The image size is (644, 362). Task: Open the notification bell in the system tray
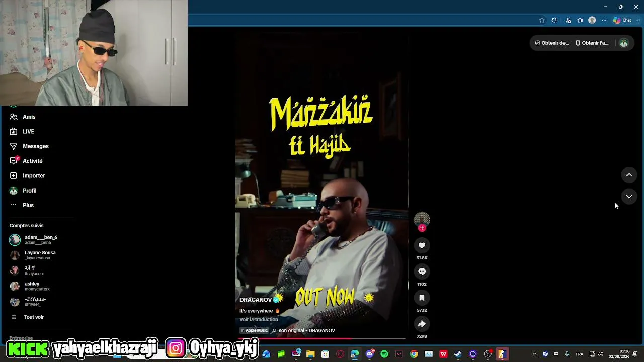tap(635, 354)
